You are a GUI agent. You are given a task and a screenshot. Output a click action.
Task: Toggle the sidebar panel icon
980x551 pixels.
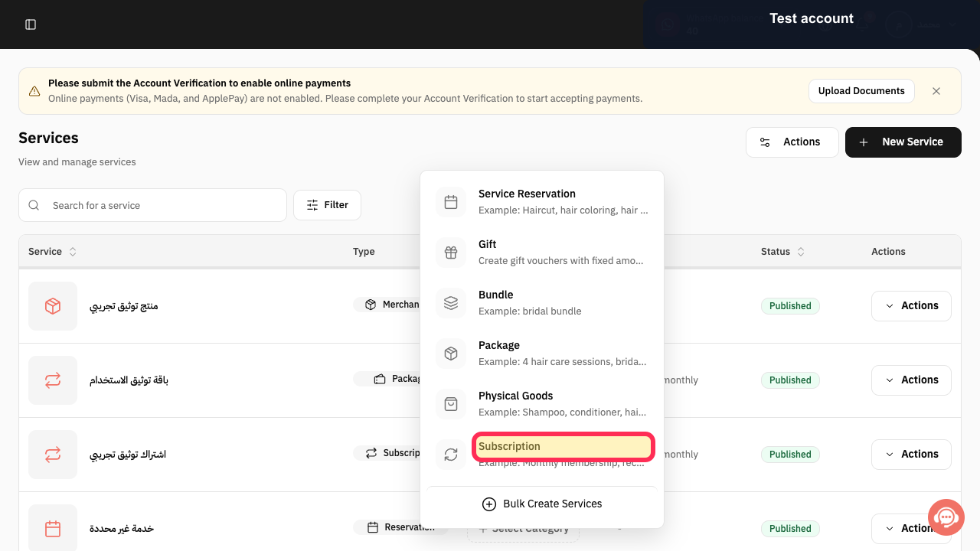[31, 24]
